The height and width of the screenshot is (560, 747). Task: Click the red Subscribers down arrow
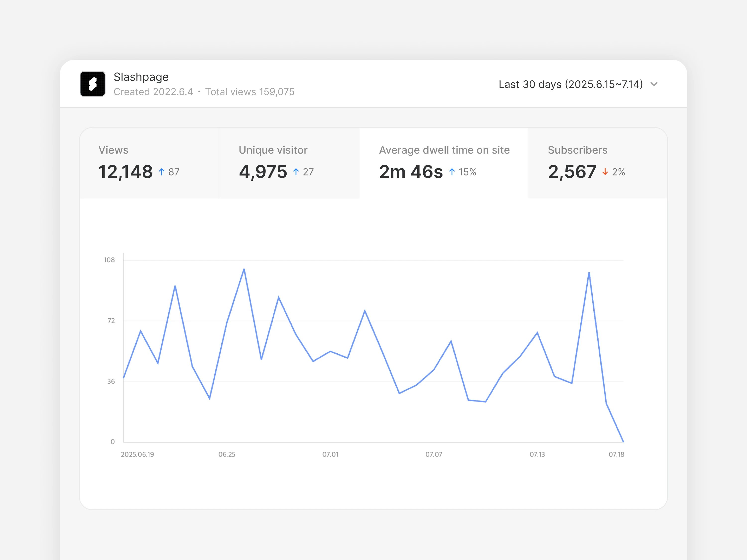605,172
